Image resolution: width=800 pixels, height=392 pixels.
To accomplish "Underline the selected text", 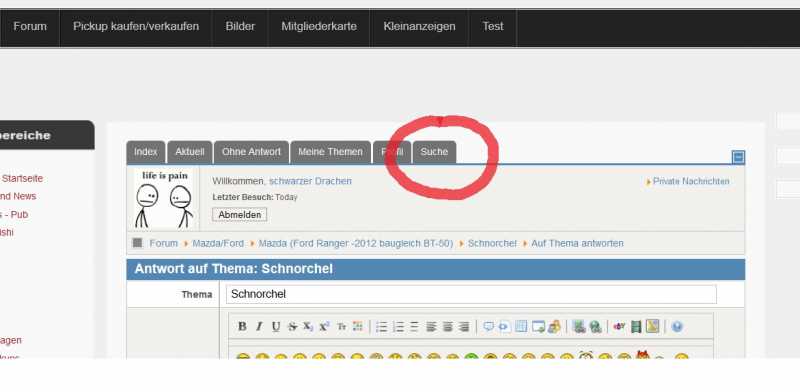I will coord(276,327).
